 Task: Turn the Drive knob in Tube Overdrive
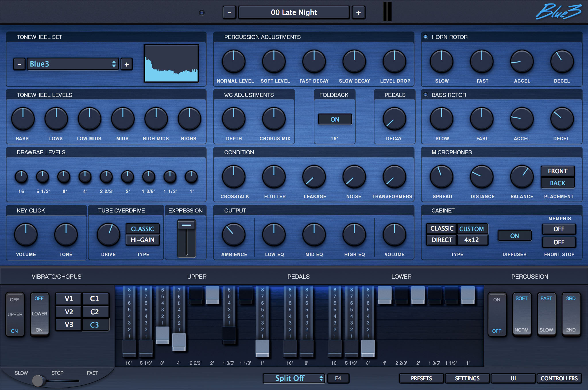pos(109,235)
